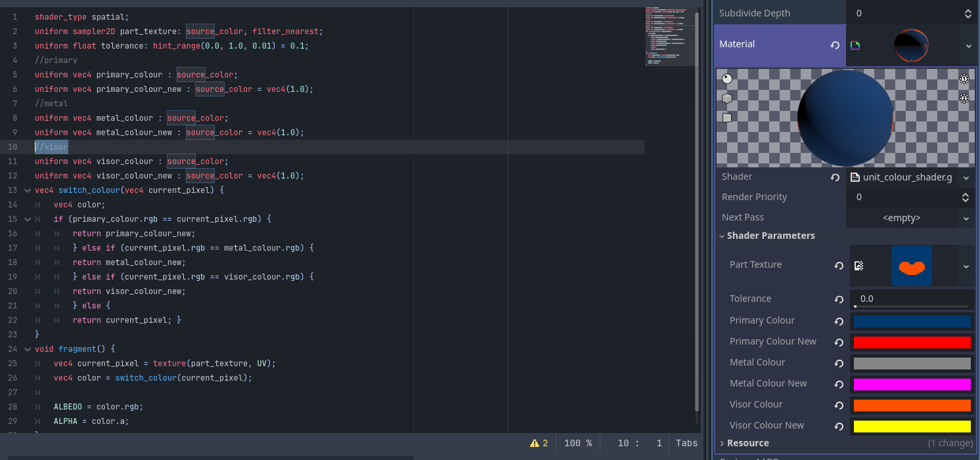Open the Shader resource dropdown arrow
The image size is (980, 460).
(x=966, y=178)
